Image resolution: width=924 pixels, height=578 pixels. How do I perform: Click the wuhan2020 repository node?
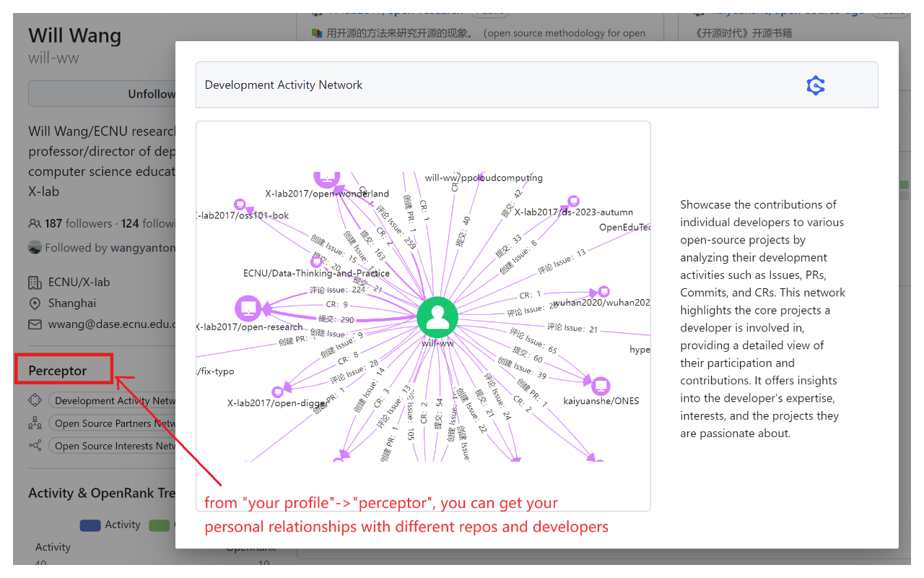603,291
